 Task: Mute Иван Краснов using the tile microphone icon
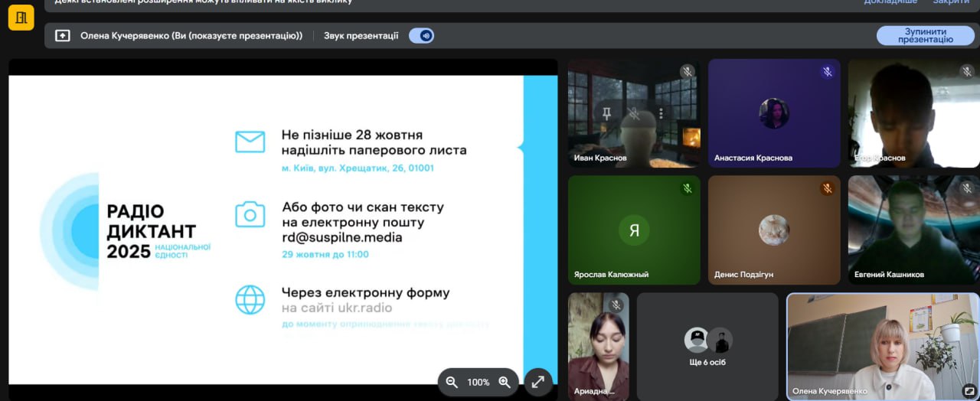click(x=634, y=113)
